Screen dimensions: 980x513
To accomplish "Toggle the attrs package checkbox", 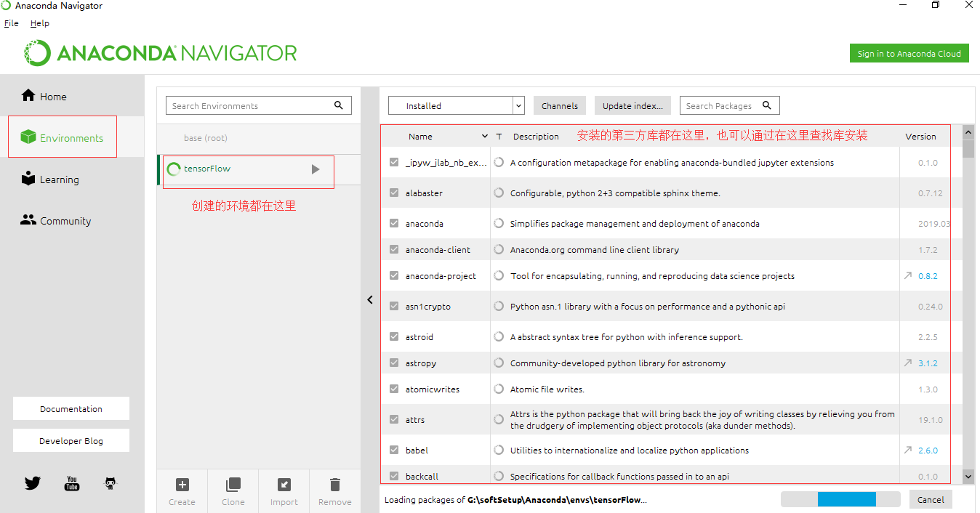I will click(394, 420).
